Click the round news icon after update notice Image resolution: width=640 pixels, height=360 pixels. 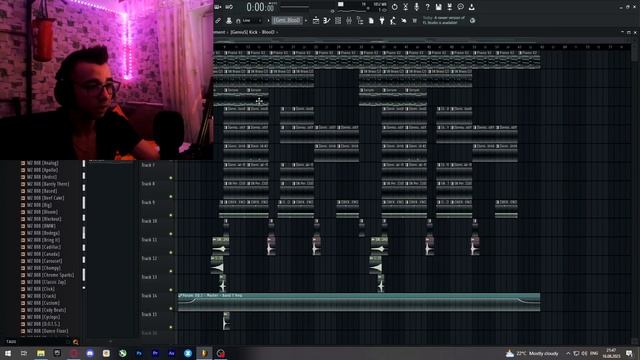click(x=472, y=20)
